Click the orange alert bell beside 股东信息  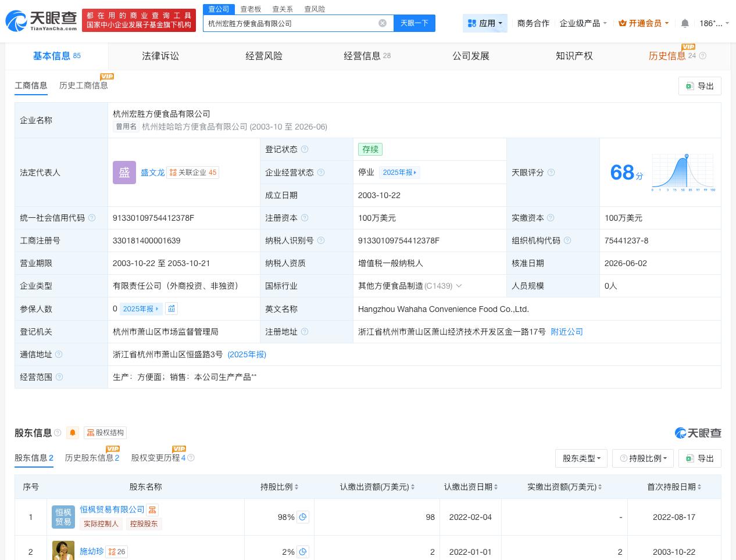click(x=73, y=433)
